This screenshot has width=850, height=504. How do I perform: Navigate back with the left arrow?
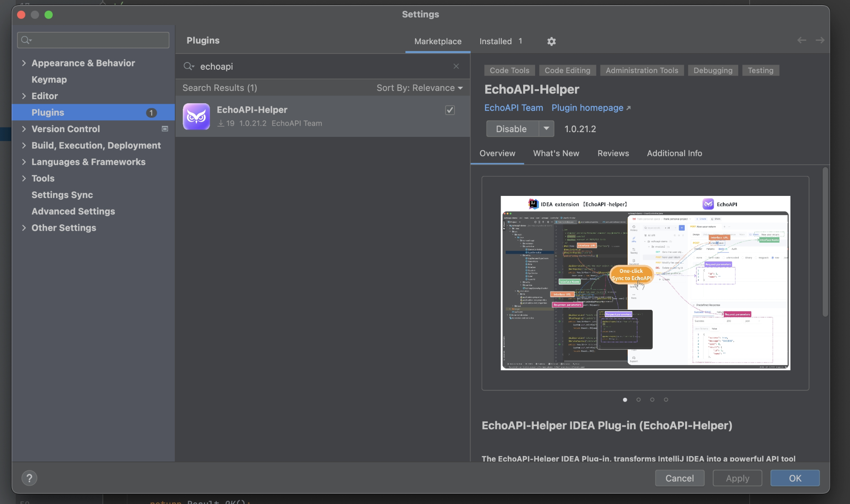click(802, 40)
